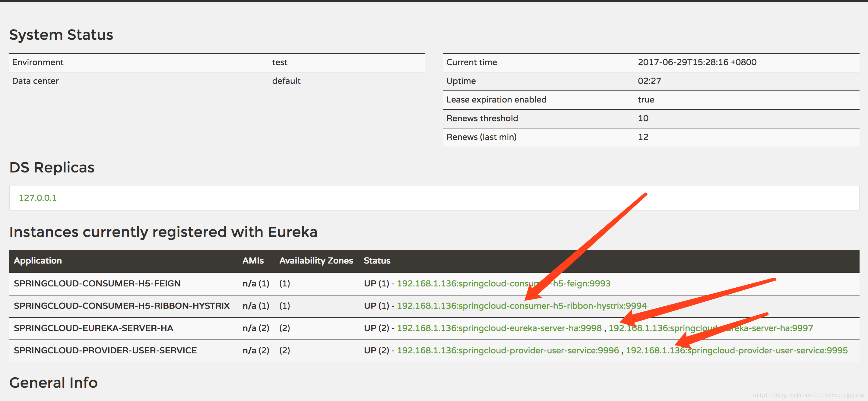This screenshot has height=401, width=868.
Task: Click n/a (2) in the EUREKA-SERVER-HA row
Action: [256, 328]
